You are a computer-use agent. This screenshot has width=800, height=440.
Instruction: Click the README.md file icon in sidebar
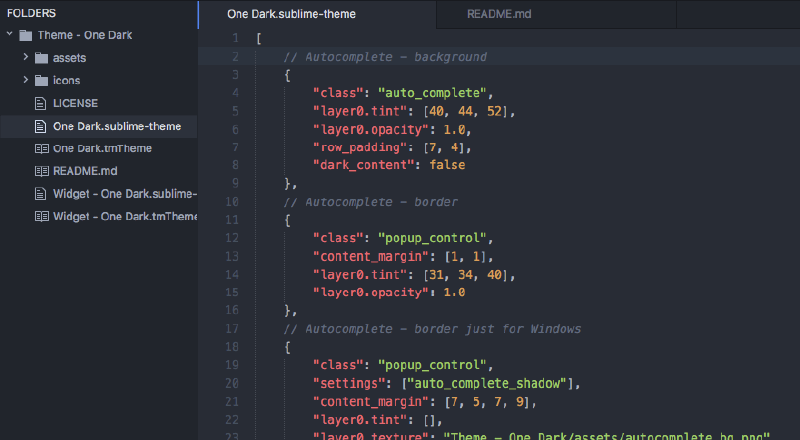[41, 171]
